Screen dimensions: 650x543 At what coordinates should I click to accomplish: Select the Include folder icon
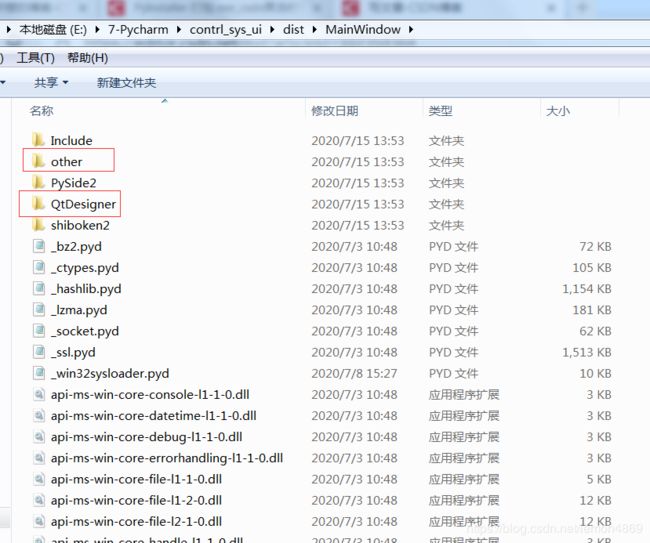[38, 140]
